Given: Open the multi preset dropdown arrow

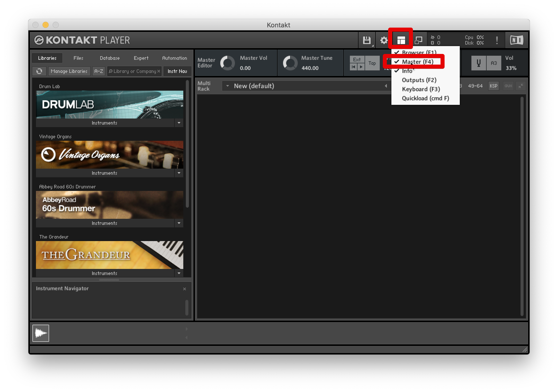Looking at the screenshot, I should pos(227,86).
